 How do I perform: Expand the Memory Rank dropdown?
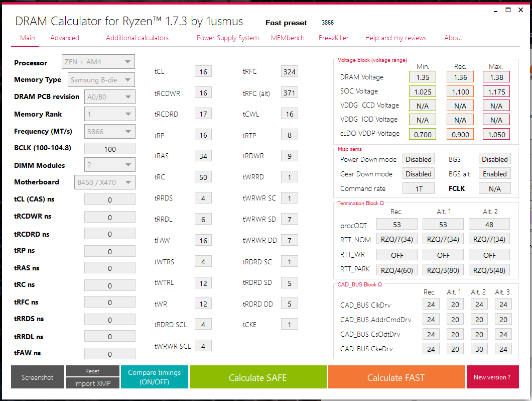pos(109,114)
